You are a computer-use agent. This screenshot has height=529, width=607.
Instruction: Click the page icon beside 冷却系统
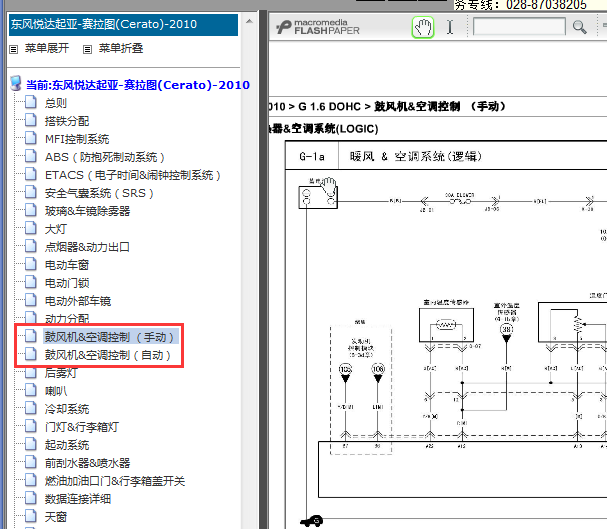31,408
